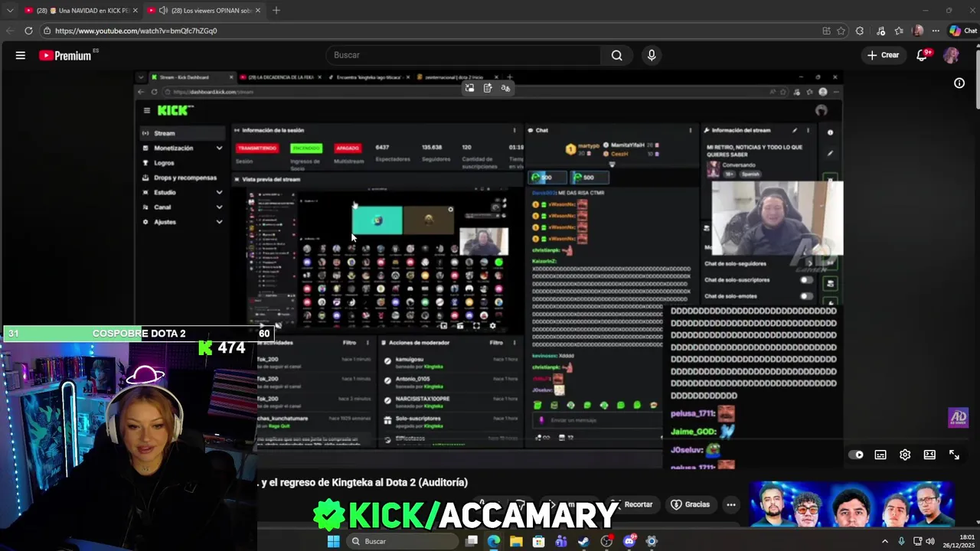Click the YouTube Buscar search field

tap(465, 55)
